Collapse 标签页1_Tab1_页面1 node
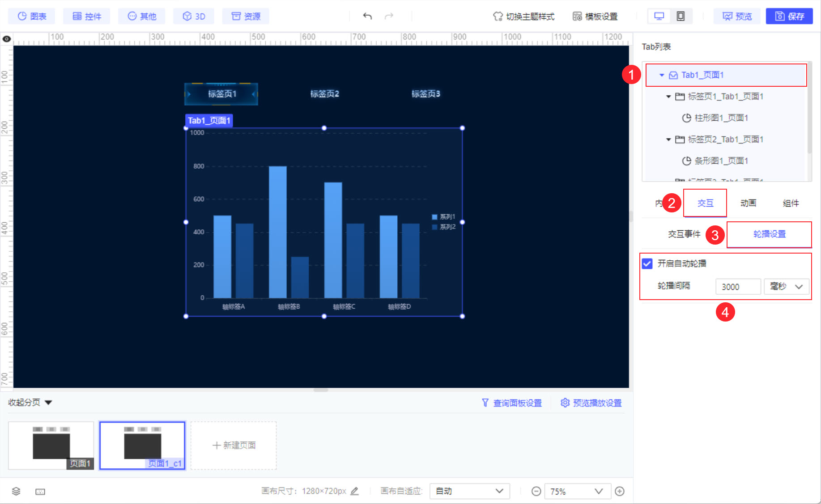821x504 pixels. [668, 97]
